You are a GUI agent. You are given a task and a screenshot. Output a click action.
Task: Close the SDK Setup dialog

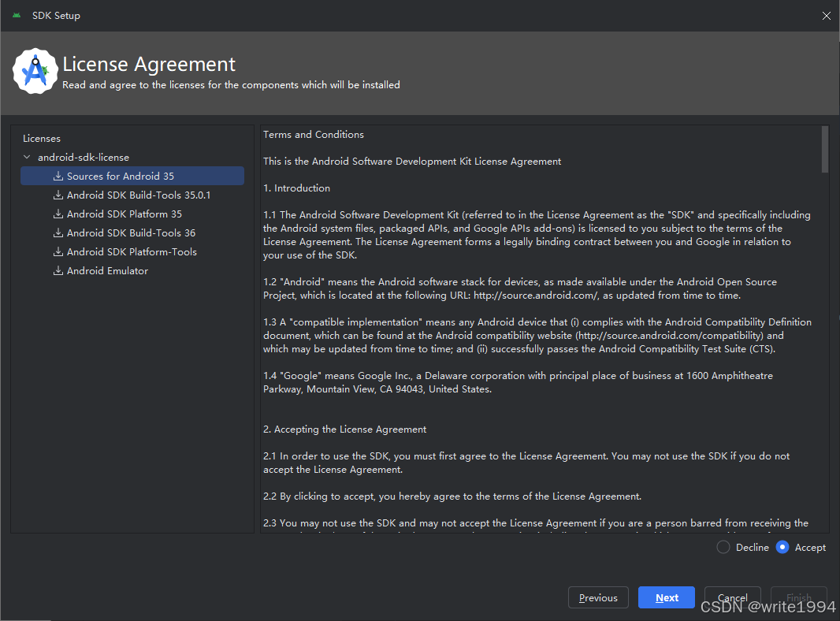click(x=826, y=16)
